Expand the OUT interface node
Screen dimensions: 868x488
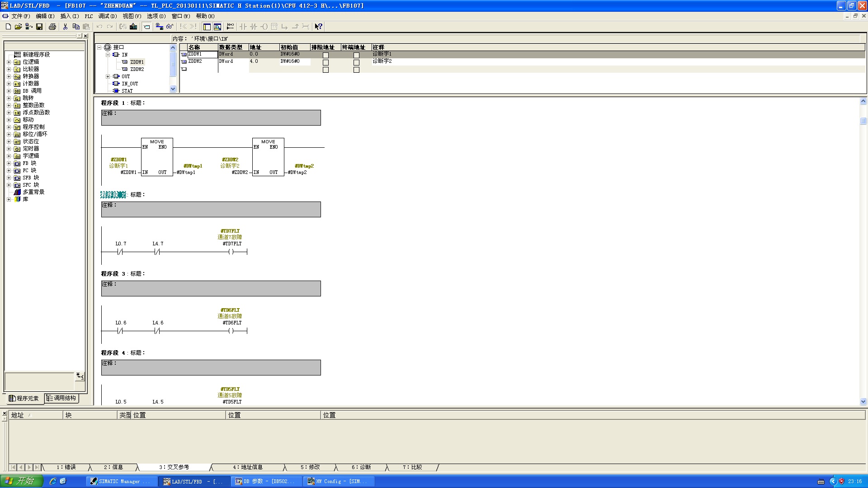(108, 76)
